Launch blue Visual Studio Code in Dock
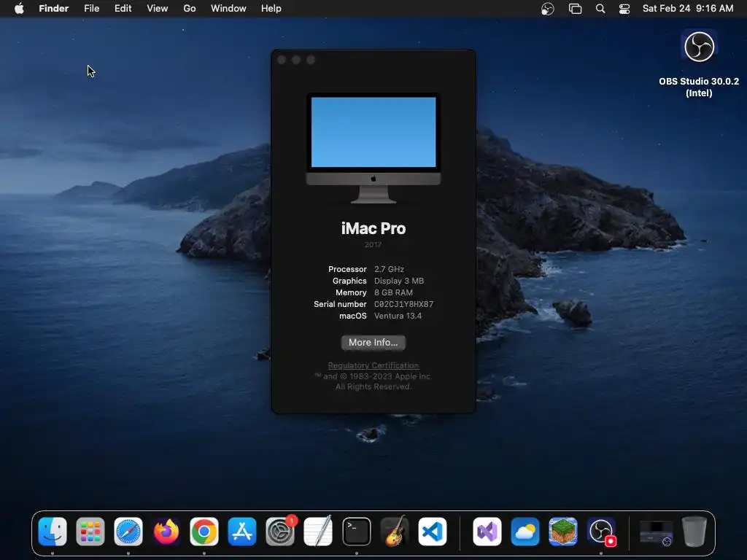Screen dimensions: 747x560 pos(433,532)
